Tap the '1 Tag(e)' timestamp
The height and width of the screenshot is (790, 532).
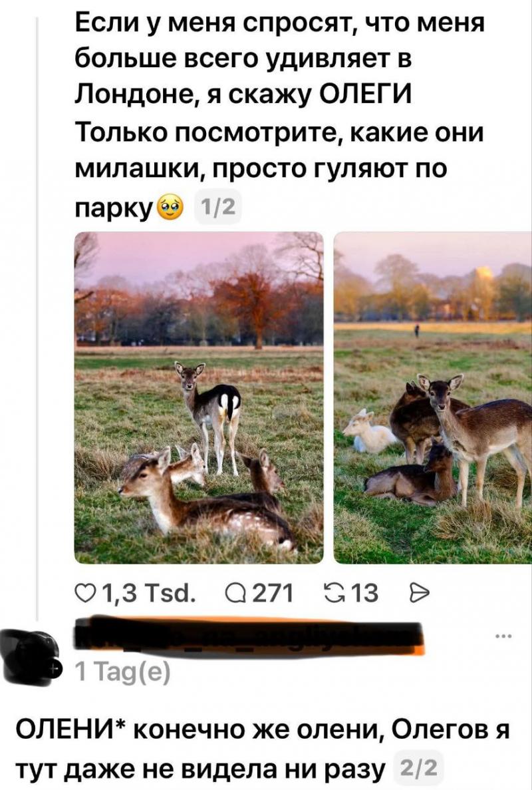tap(122, 672)
